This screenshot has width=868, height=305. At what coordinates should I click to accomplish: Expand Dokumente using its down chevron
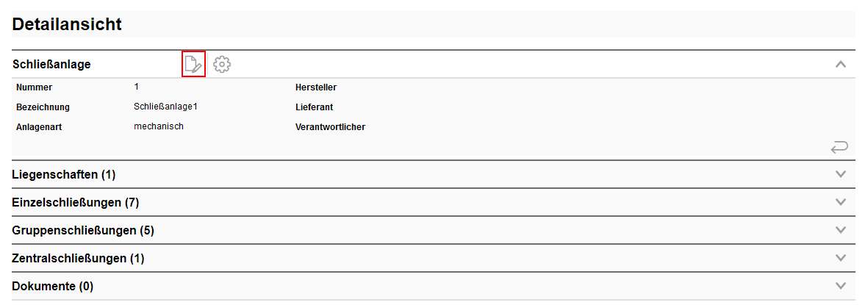pos(842,286)
